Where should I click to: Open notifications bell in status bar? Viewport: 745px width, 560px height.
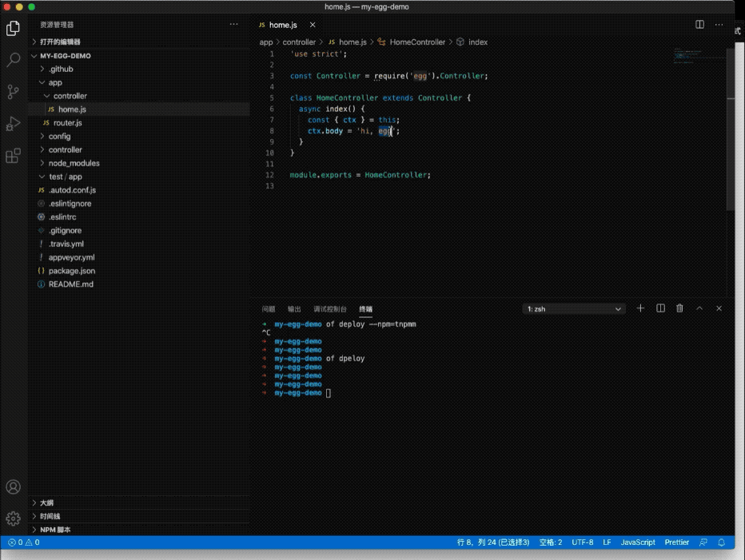click(x=721, y=542)
